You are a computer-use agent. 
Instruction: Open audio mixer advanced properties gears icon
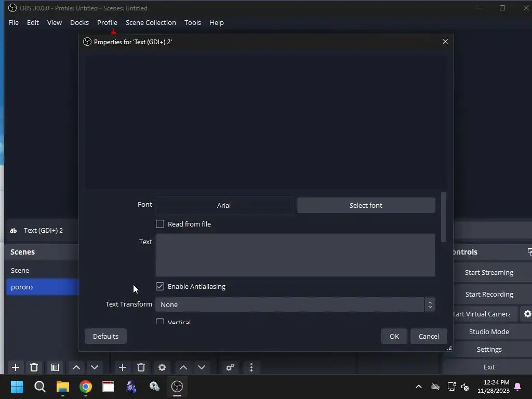[x=230, y=367]
